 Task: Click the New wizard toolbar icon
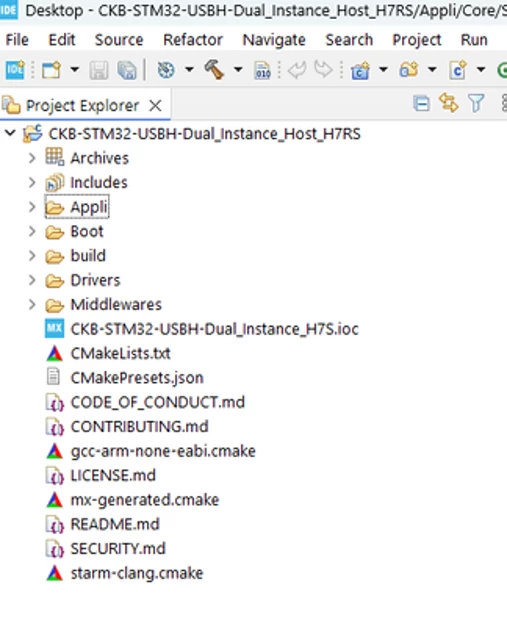click(x=51, y=70)
